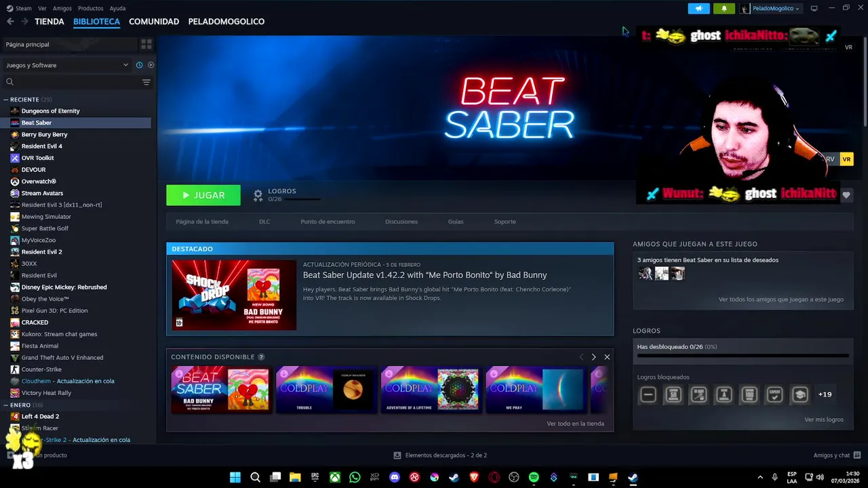Viewport: 868px width, 488px height.
Task: Open Punto de encuentro tab
Action: point(328,222)
